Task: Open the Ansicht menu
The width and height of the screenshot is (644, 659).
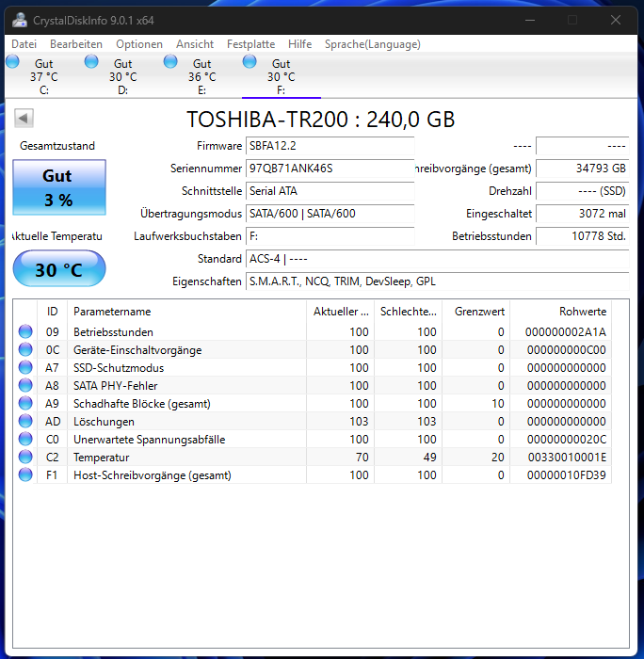Action: click(195, 44)
